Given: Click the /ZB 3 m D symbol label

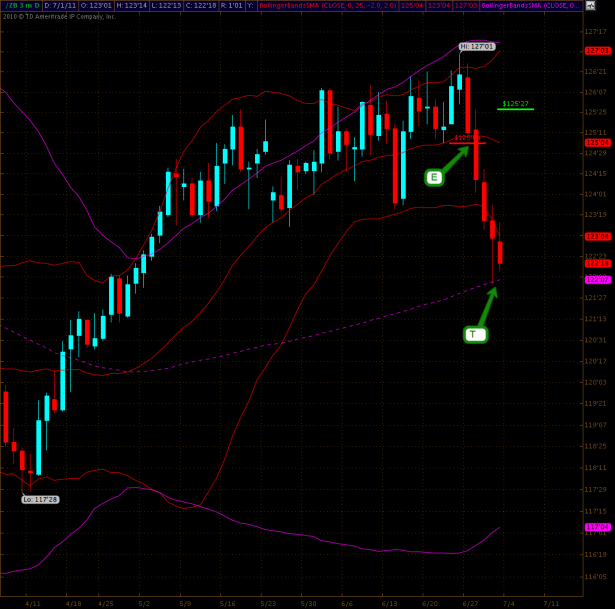Looking at the screenshot, I should point(20,5).
